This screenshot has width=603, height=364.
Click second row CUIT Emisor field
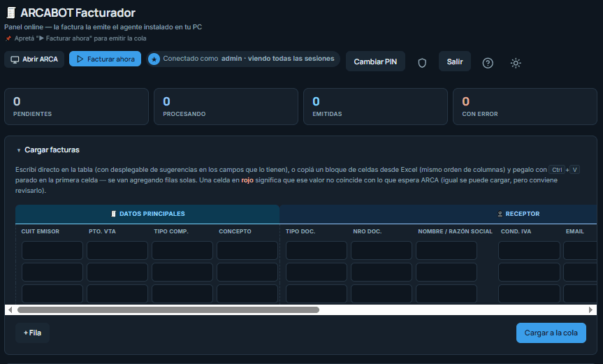click(52, 272)
